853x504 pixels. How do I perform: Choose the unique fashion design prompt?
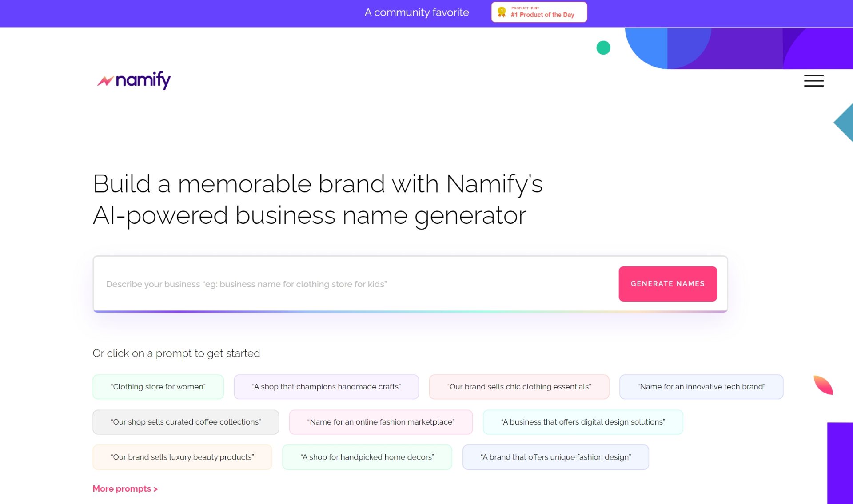tap(555, 457)
